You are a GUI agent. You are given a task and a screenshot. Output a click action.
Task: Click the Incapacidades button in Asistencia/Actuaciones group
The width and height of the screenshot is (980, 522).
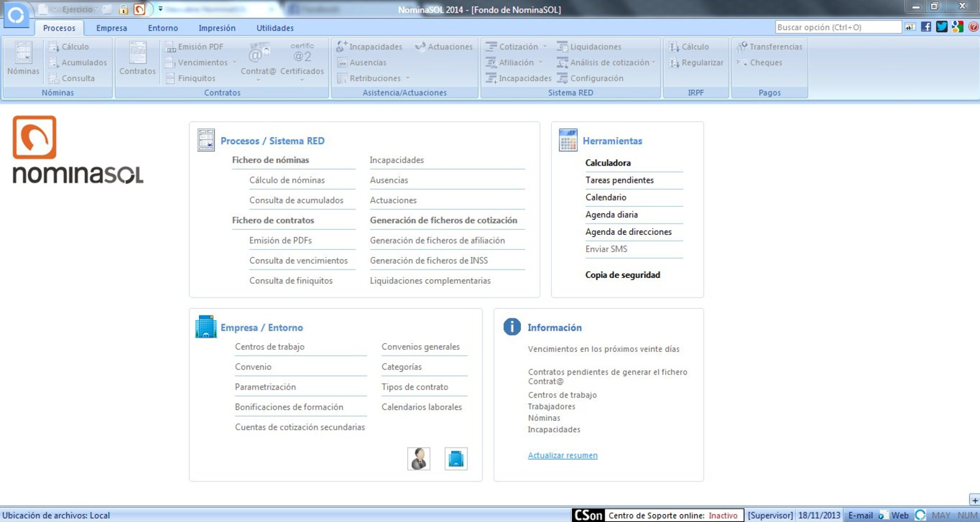369,47
